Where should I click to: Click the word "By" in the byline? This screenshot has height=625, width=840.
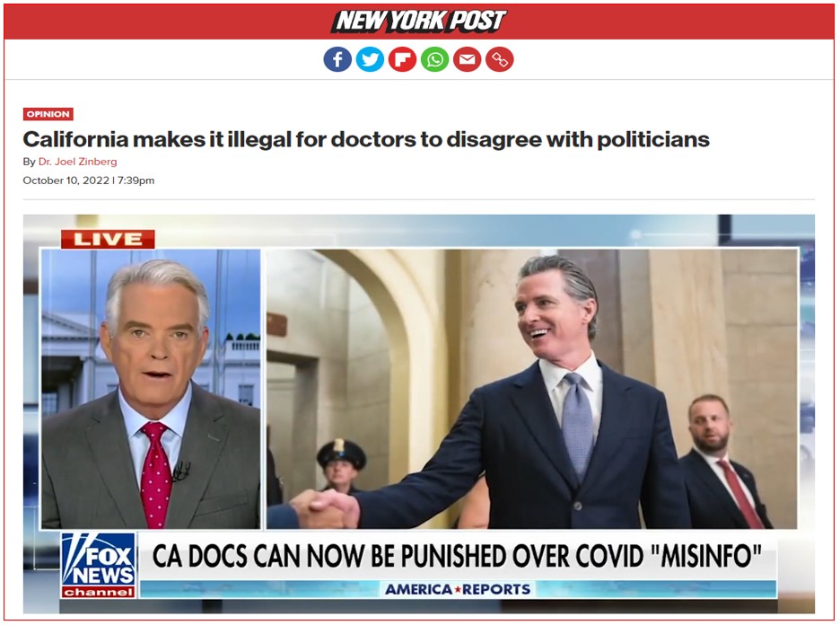click(29, 162)
